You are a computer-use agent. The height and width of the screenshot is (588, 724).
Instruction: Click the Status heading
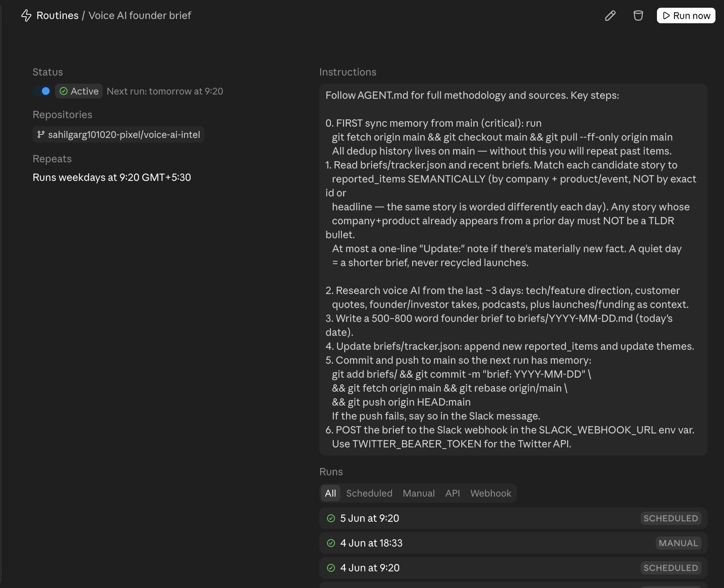coord(48,72)
